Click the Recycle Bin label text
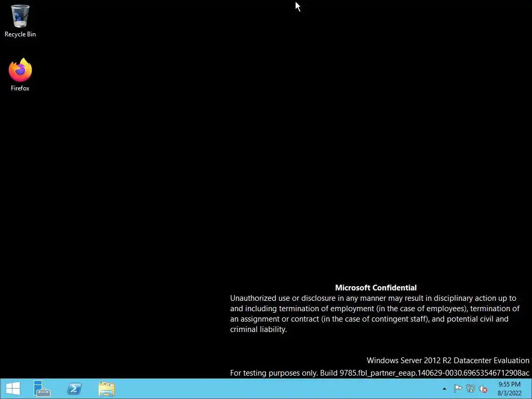 [20, 34]
